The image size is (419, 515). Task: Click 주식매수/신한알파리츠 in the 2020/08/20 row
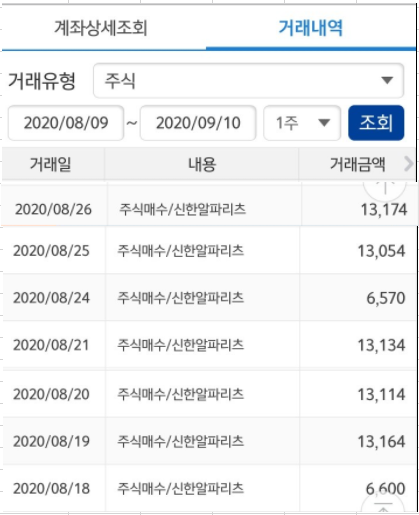(181, 394)
